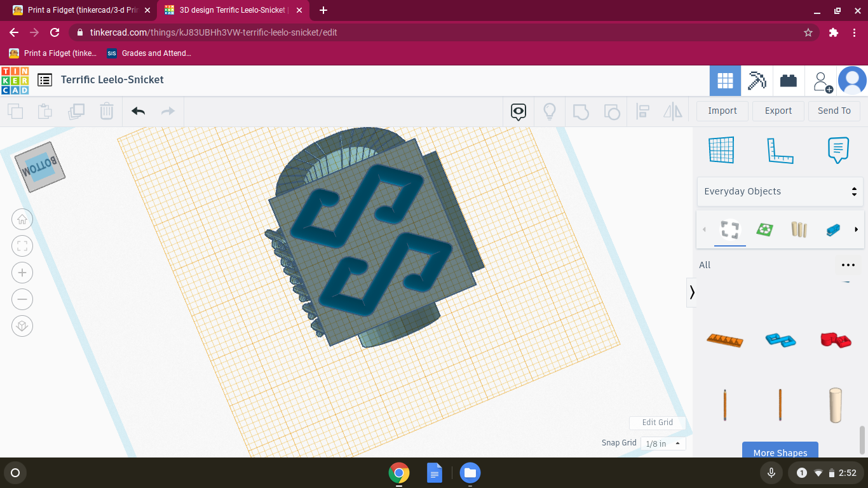868x488 pixels.
Task: Open the Notes tool
Action: click(836, 150)
